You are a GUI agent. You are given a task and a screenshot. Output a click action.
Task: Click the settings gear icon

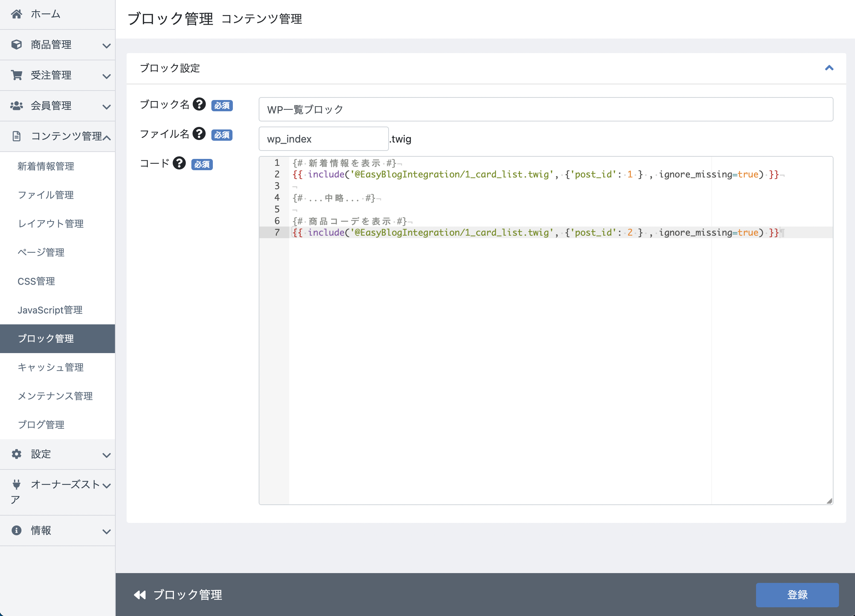16,454
